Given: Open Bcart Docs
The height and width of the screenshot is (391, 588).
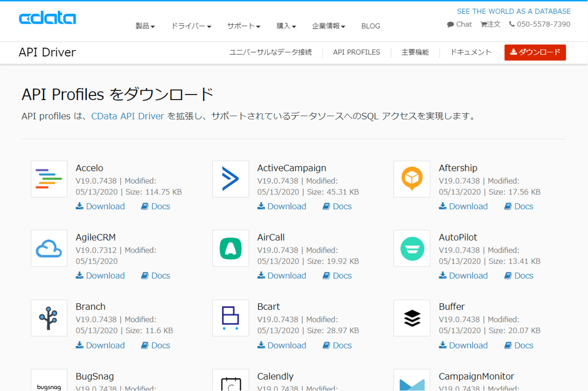Looking at the screenshot, I should coord(337,345).
